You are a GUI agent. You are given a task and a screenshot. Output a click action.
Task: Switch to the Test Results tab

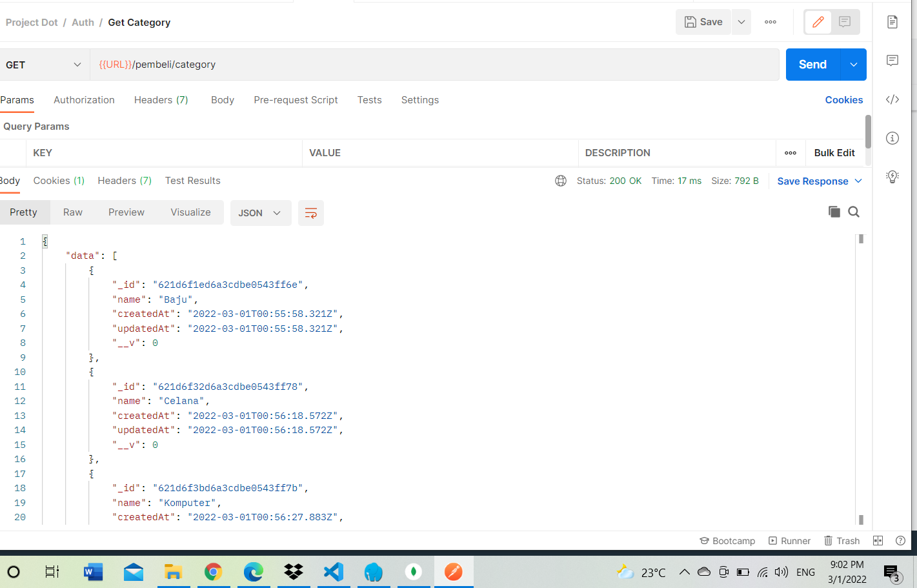click(192, 181)
